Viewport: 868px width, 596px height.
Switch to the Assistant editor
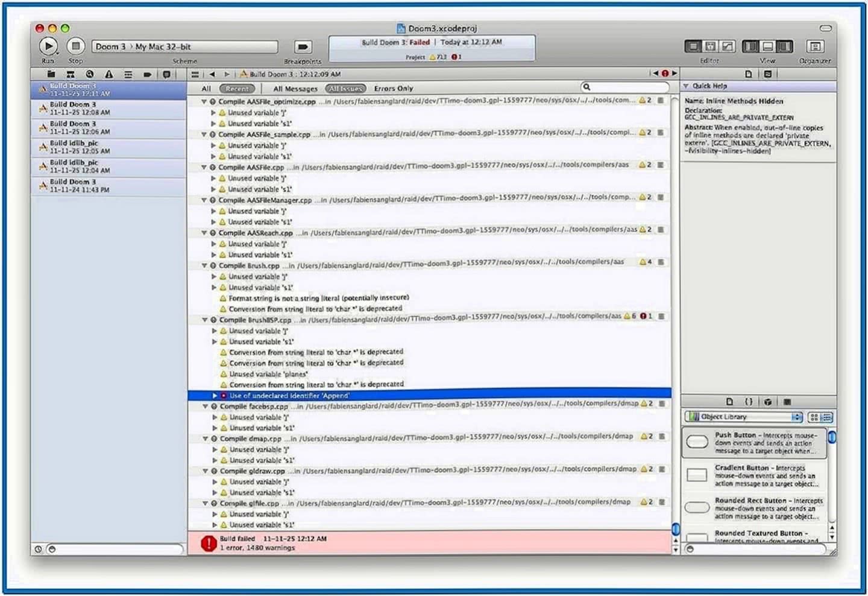click(x=711, y=46)
